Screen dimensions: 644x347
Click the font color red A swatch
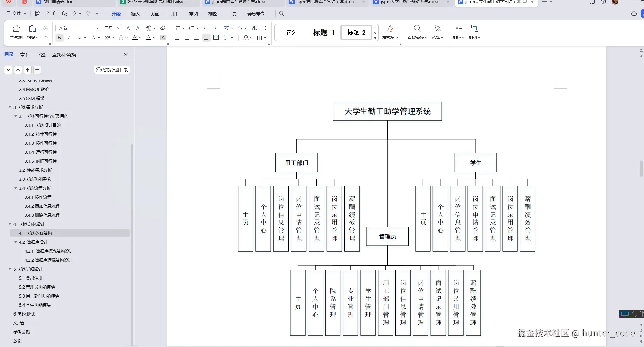[x=148, y=38]
